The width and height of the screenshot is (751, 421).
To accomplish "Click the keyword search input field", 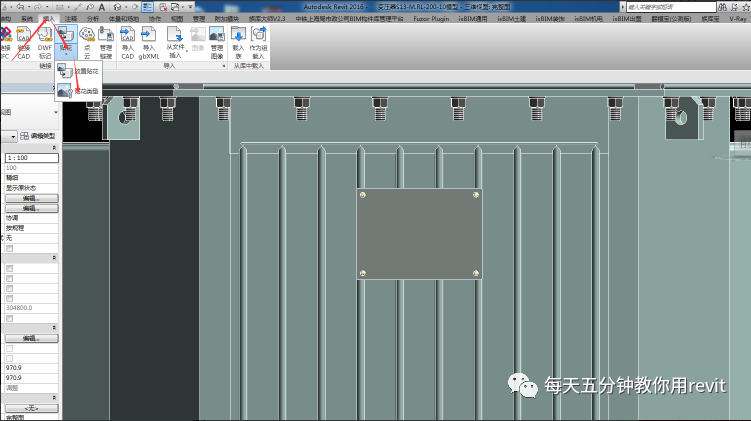I will click(671, 7).
